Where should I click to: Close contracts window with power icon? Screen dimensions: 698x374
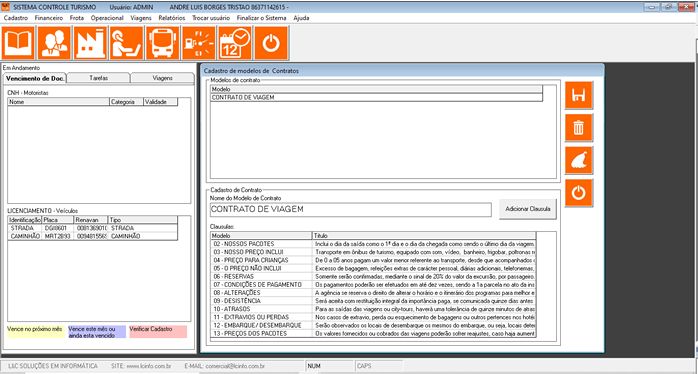(x=579, y=193)
